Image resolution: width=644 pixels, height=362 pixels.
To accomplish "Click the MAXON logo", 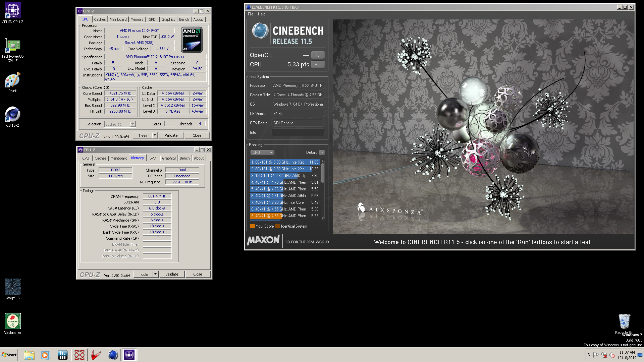I will [263, 240].
